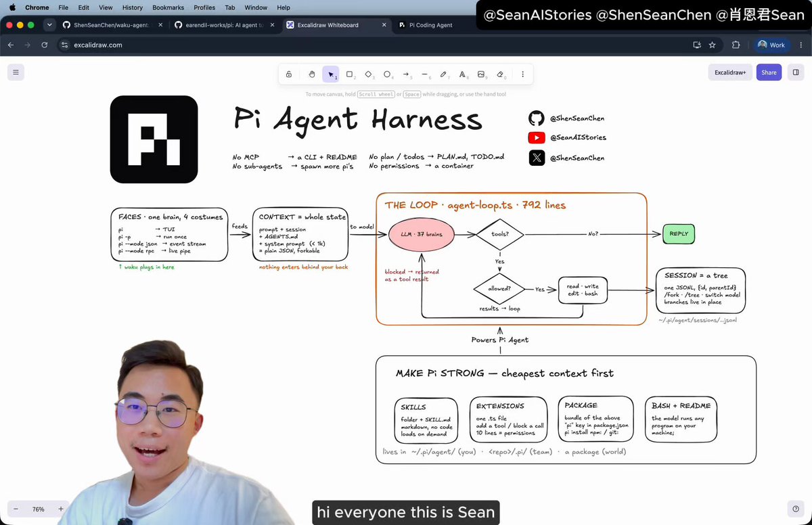The height and width of the screenshot is (525, 812).
Task: Click the GitHub icon beside @ShenSeanChen
Action: point(537,118)
